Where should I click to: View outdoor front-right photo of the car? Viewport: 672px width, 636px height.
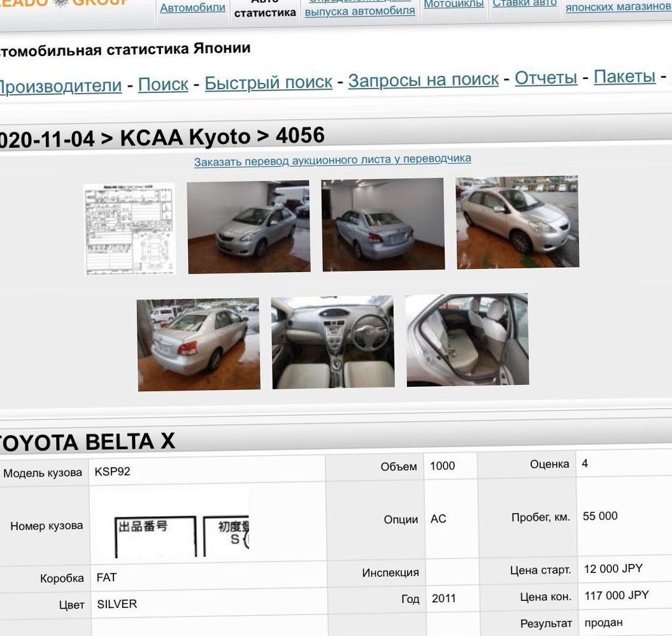pyautogui.click(x=518, y=222)
